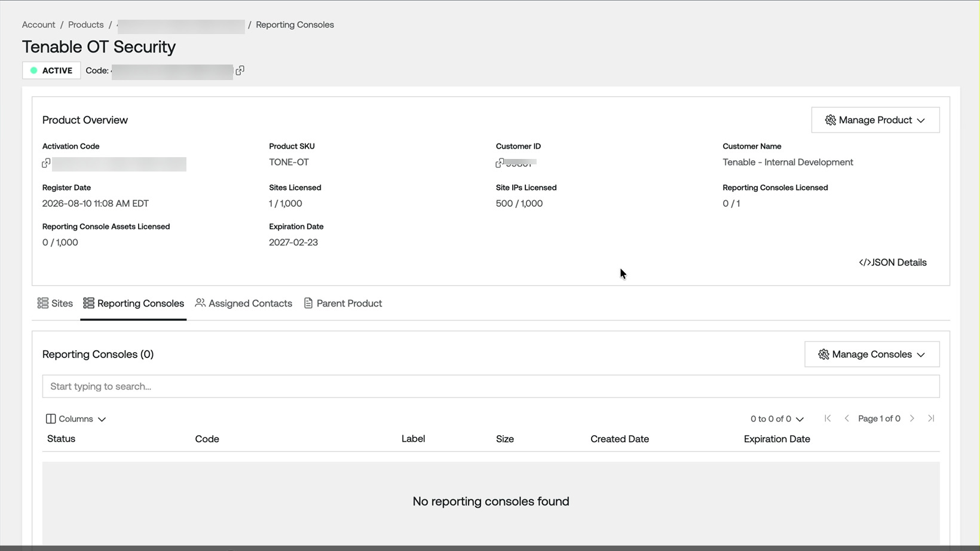Open the Parent Product tab
Image resolution: width=980 pixels, height=551 pixels.
coord(343,304)
